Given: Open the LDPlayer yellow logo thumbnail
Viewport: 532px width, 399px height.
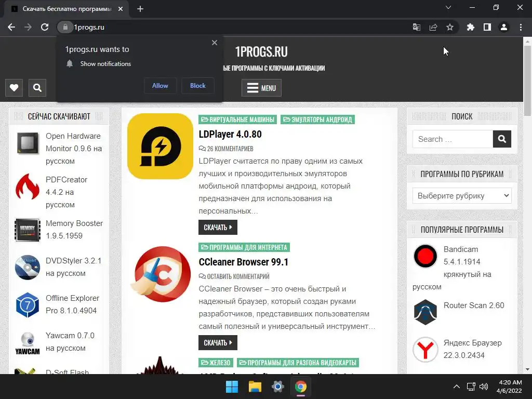Looking at the screenshot, I should 160,146.
